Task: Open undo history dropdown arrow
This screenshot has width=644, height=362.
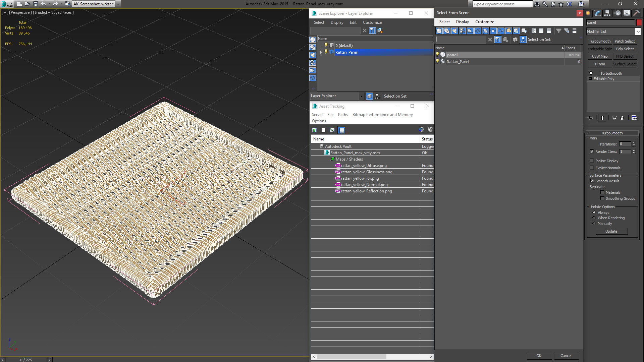Action: [x=49, y=4]
